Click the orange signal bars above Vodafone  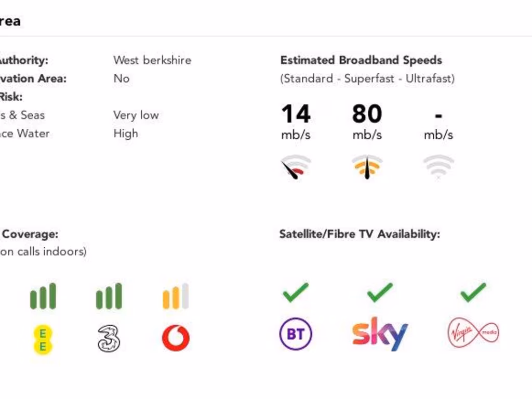[x=176, y=296]
